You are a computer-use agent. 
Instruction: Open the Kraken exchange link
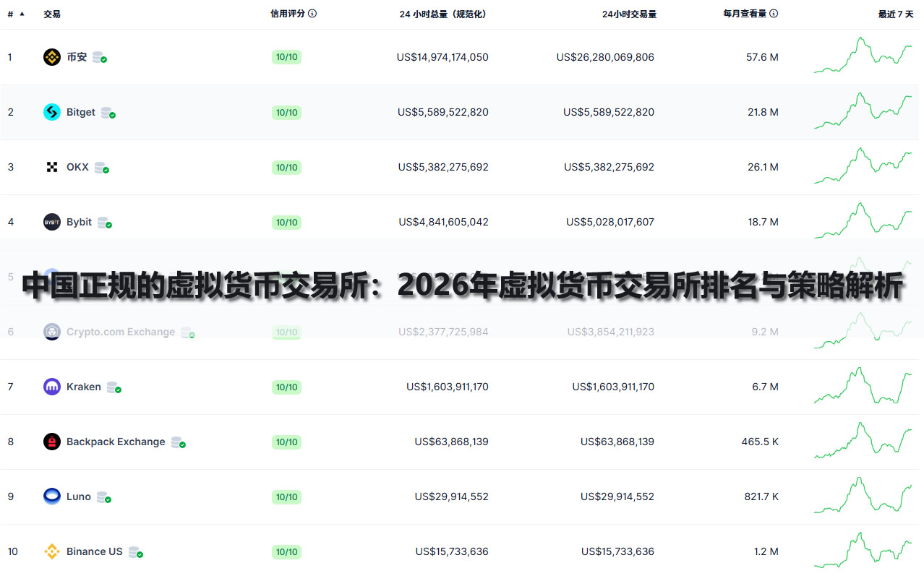[x=84, y=387]
